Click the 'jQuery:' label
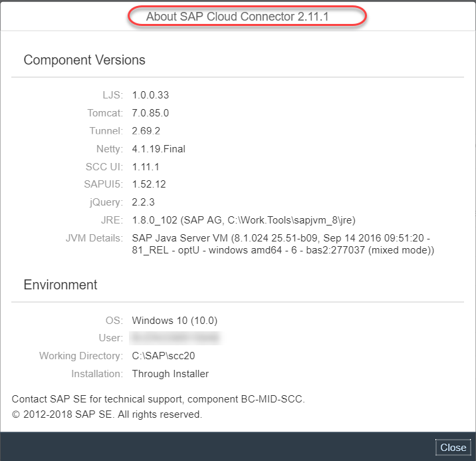This screenshot has height=461, width=476. tap(106, 202)
